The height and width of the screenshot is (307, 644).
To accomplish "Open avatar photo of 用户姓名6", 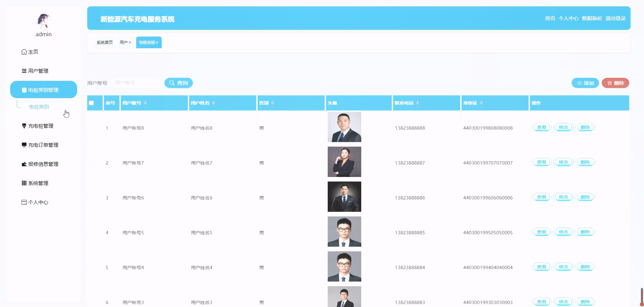I will [344, 197].
